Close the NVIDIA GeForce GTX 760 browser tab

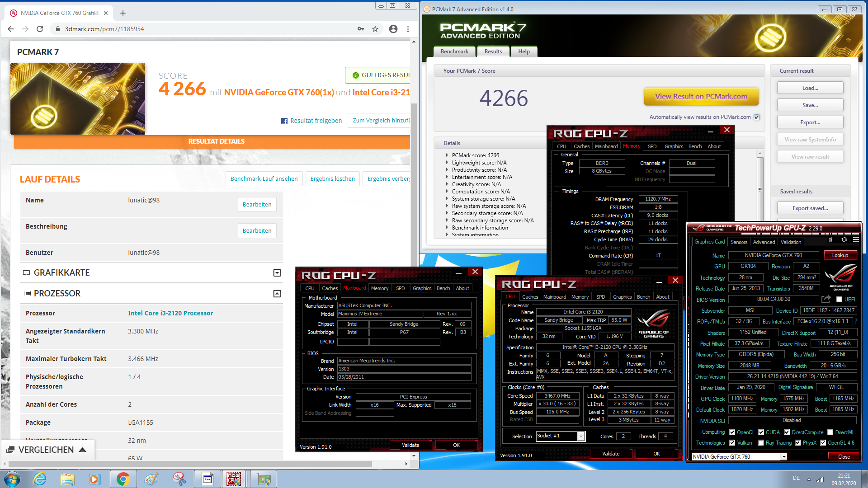coord(106,13)
